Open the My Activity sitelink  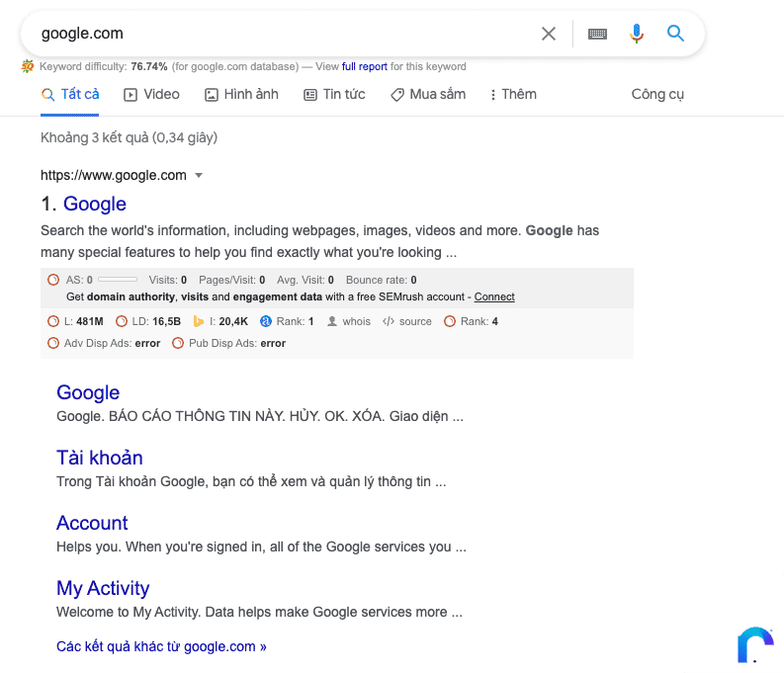click(x=103, y=589)
